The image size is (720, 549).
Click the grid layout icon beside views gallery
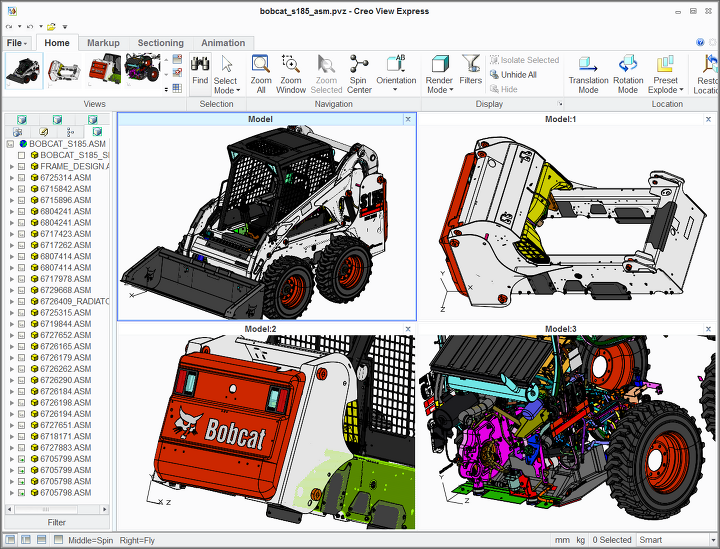tap(177, 88)
